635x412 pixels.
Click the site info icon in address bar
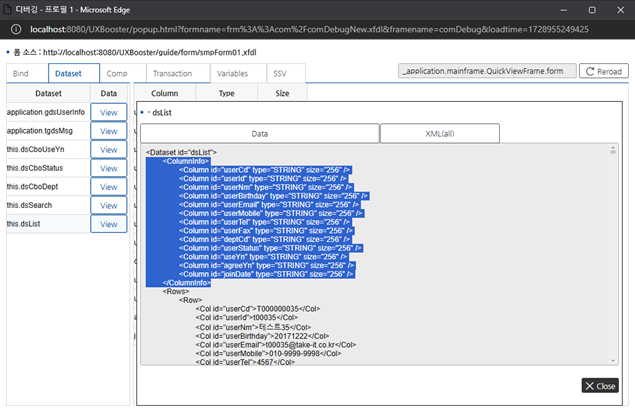click(x=16, y=29)
